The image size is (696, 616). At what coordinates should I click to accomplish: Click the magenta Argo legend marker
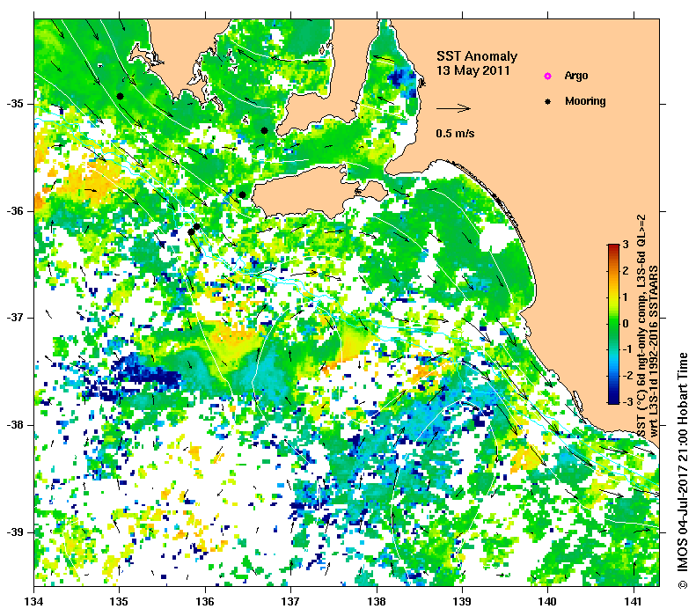click(548, 77)
